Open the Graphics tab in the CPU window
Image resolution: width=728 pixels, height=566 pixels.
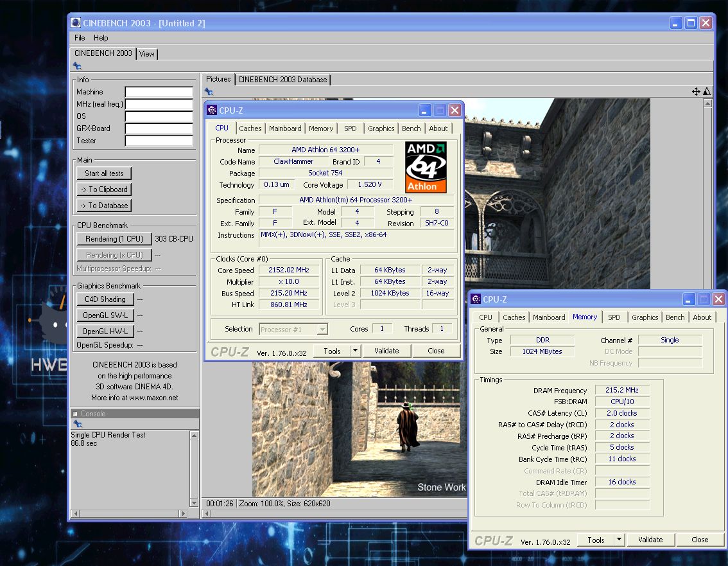coord(381,128)
